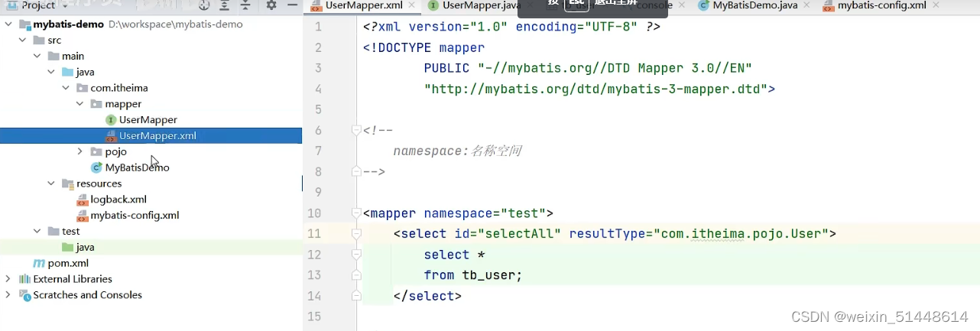Viewport: 980px width, 331px height.
Task: Open Project panel settings gear
Action: coord(271,5)
